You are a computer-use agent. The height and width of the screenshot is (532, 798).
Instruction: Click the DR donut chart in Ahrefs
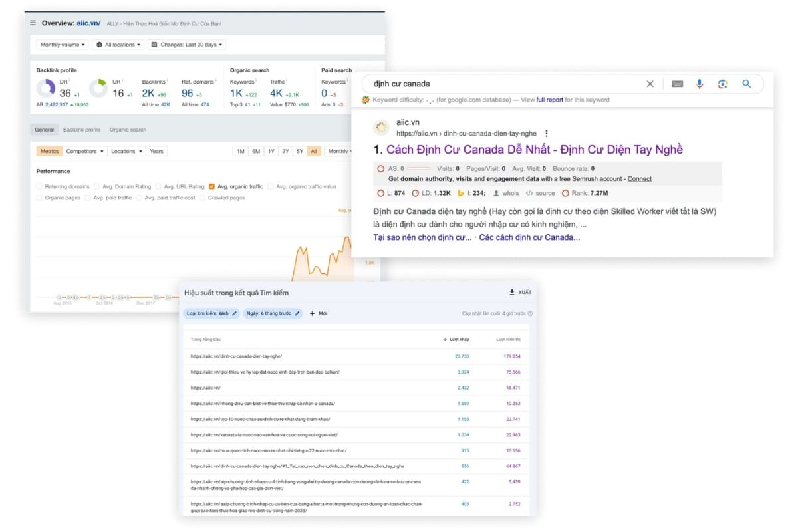click(x=46, y=88)
